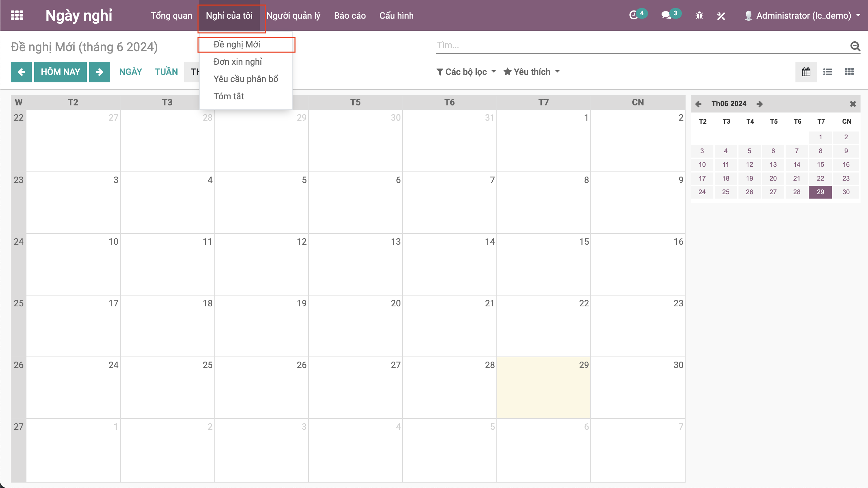Click the debug bug icon
868x488 pixels.
point(699,16)
